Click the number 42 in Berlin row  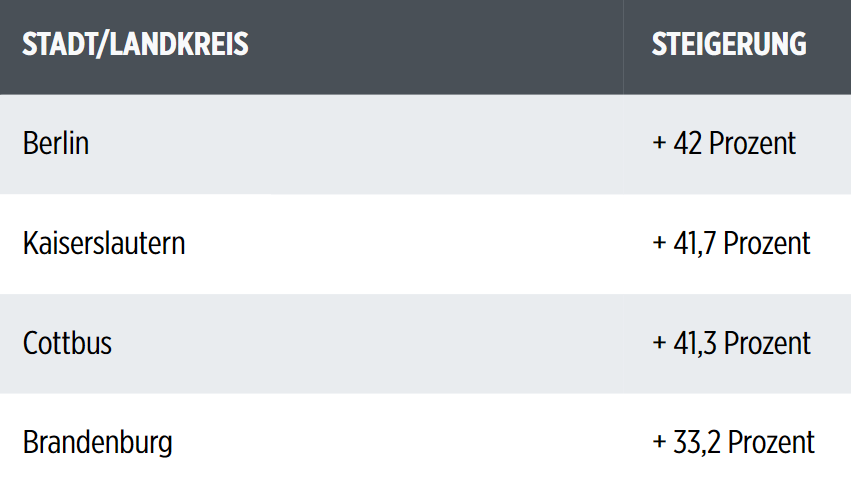click(x=688, y=143)
